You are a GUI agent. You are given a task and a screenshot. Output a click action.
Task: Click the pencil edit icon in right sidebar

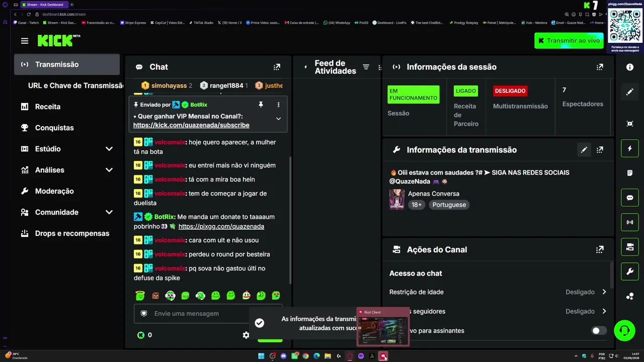click(x=630, y=92)
